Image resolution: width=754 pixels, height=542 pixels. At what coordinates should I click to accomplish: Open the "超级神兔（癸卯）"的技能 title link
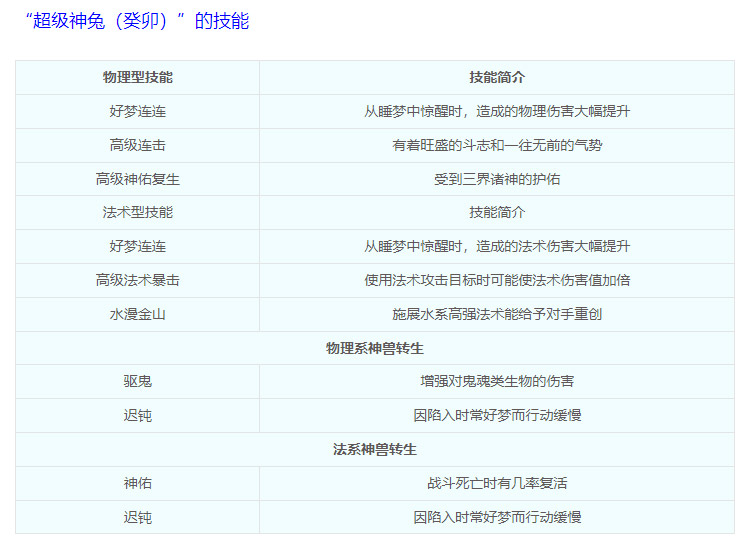(x=137, y=21)
